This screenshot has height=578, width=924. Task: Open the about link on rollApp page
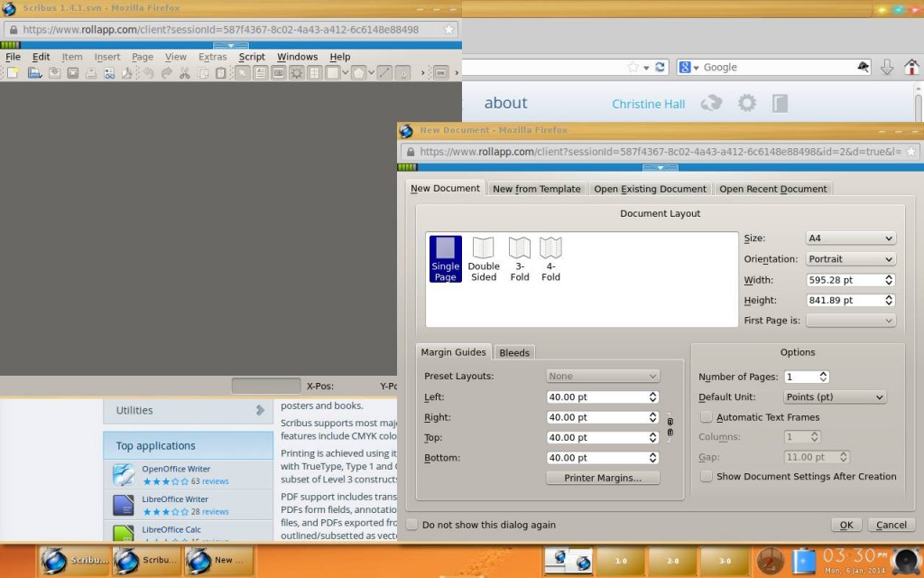click(505, 103)
